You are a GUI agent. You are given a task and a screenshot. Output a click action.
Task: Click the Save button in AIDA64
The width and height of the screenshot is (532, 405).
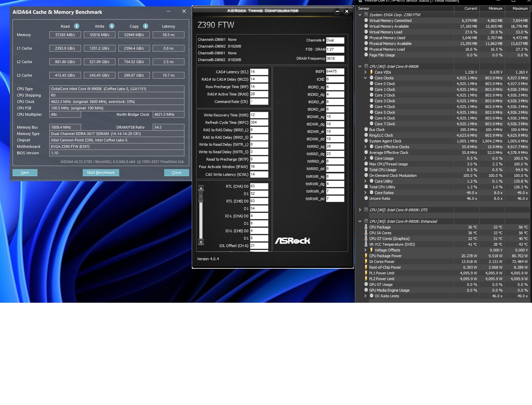coord(25,172)
